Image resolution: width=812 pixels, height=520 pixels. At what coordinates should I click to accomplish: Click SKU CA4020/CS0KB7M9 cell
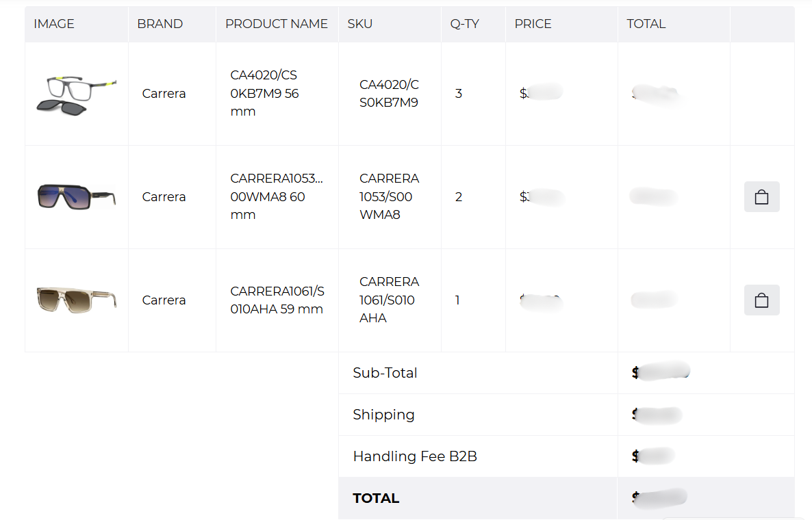click(x=389, y=93)
